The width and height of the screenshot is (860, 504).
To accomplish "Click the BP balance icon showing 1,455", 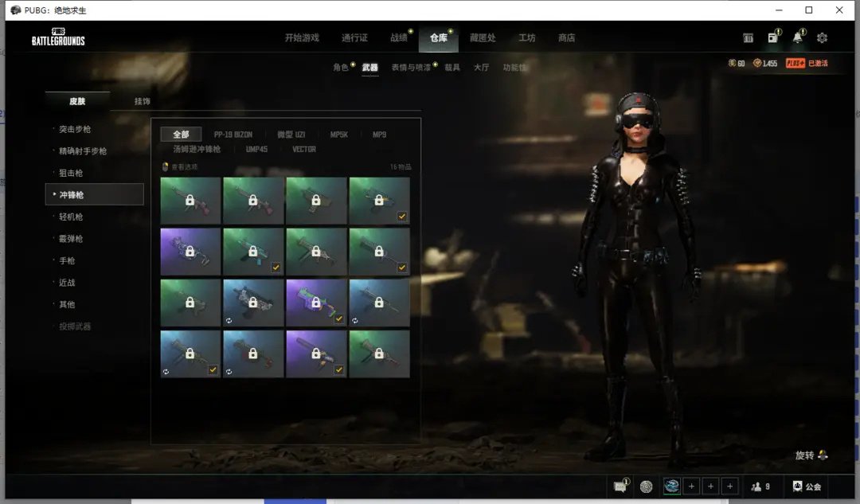I will click(x=757, y=63).
